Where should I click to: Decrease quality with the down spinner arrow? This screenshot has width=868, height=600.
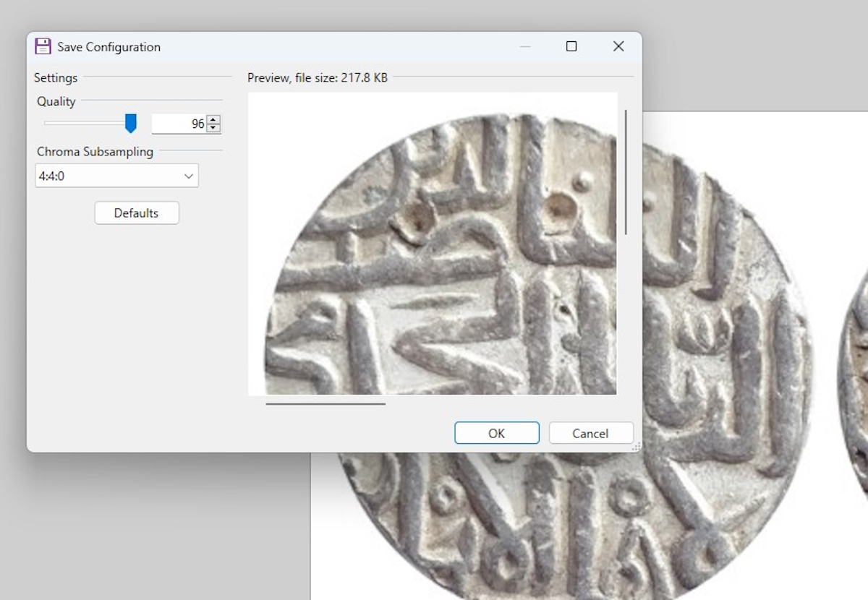(x=213, y=129)
